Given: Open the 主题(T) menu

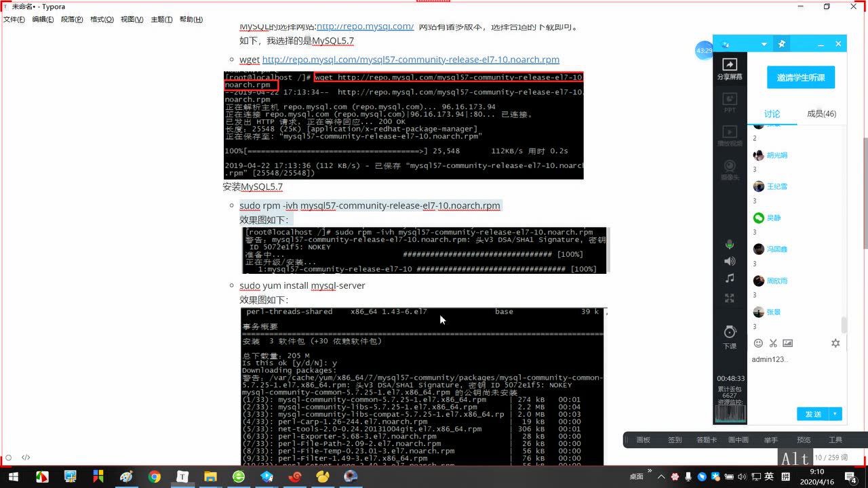Looking at the screenshot, I should tap(161, 20).
